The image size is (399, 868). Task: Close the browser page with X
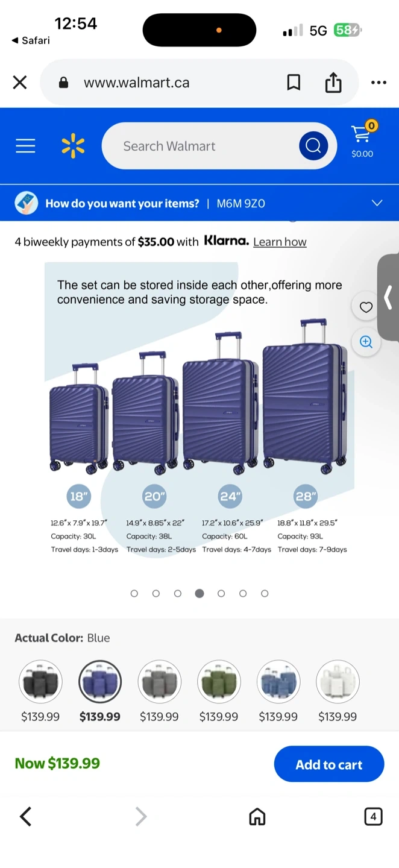[20, 83]
